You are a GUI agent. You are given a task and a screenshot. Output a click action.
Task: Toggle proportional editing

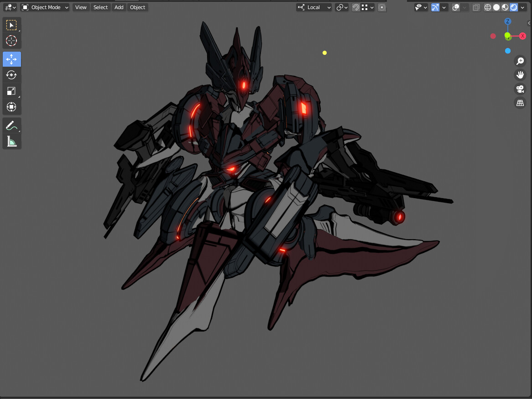coord(382,7)
